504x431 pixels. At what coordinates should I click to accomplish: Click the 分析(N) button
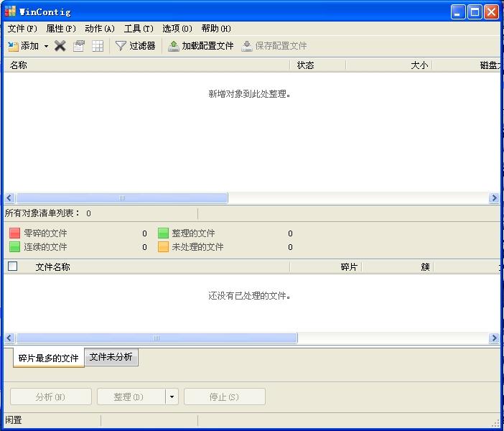[51, 397]
